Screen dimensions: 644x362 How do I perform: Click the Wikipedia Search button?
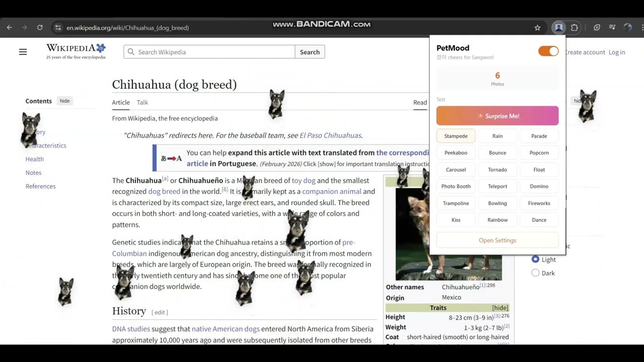[310, 52]
